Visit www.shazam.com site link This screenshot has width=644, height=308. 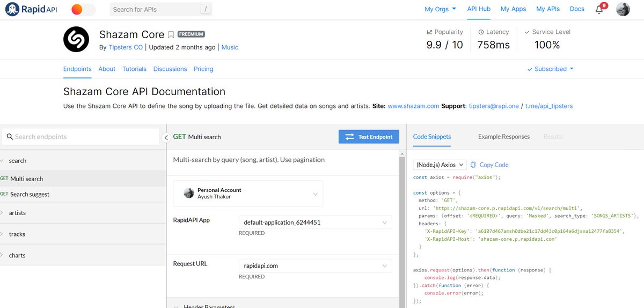tap(413, 106)
